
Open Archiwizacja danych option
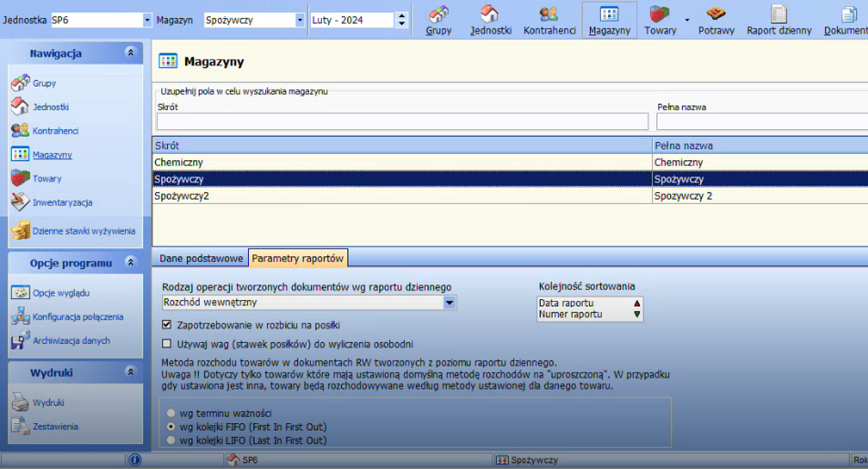click(71, 340)
